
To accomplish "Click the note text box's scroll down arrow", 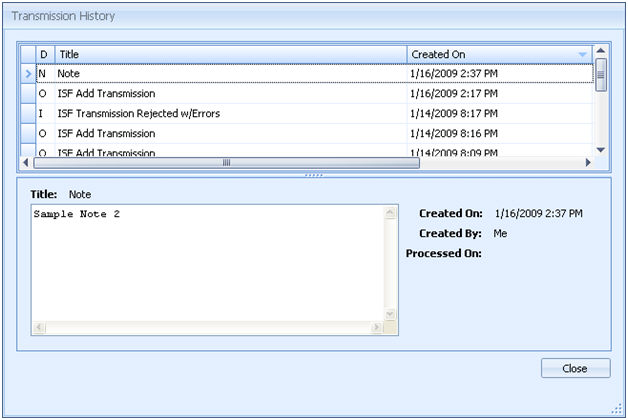I will click(x=391, y=315).
